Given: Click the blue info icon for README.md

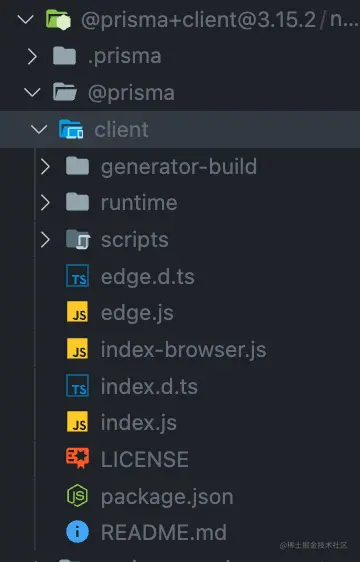Looking at the screenshot, I should 77,532.
